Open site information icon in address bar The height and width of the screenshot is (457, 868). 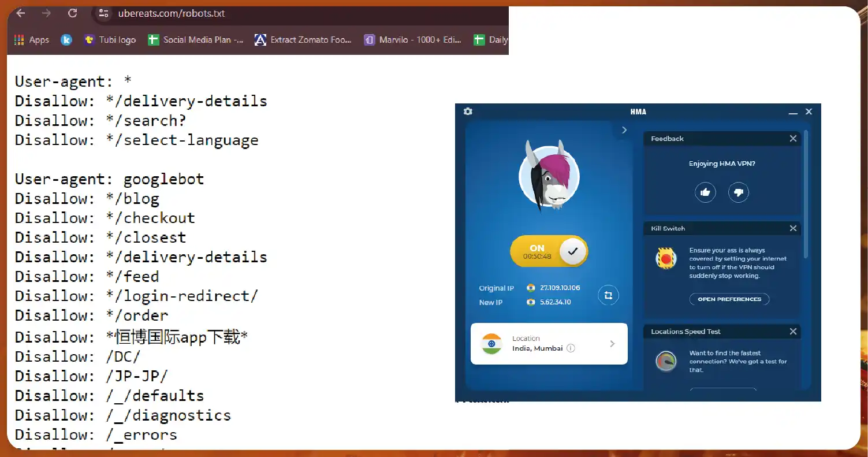coord(103,13)
